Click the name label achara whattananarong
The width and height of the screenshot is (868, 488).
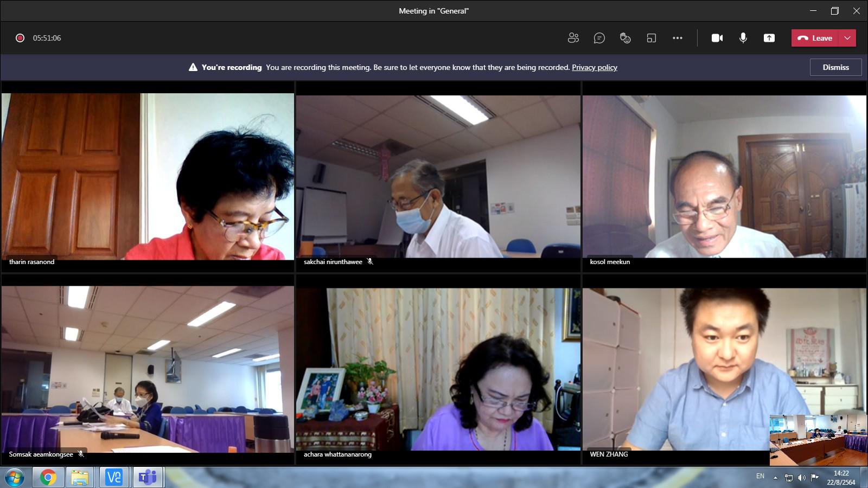337,454
